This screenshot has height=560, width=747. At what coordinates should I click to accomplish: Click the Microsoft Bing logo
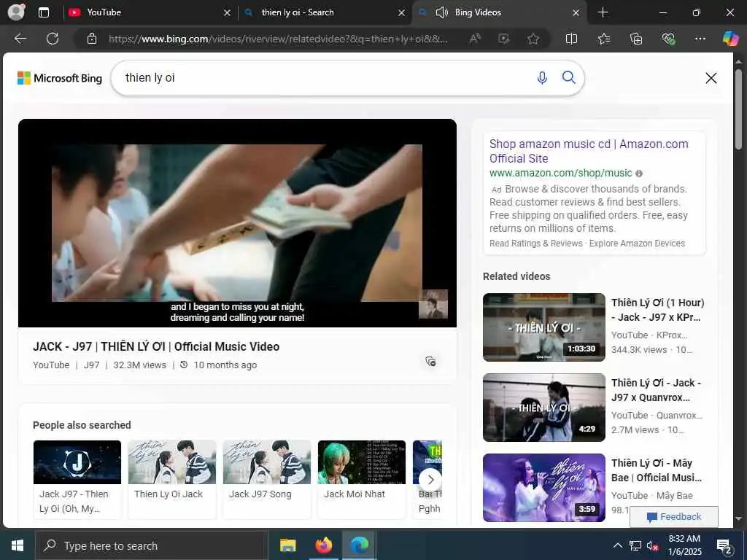click(x=60, y=78)
